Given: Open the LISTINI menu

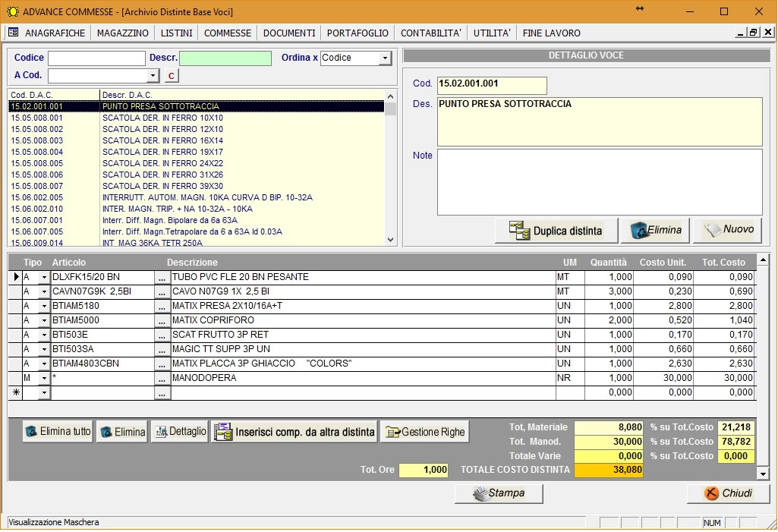Looking at the screenshot, I should point(176,33).
